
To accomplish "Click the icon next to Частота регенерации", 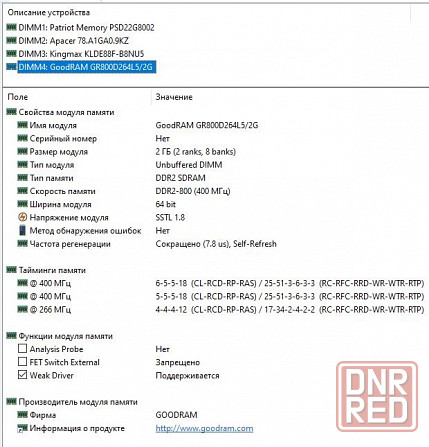I will pos(22,244).
